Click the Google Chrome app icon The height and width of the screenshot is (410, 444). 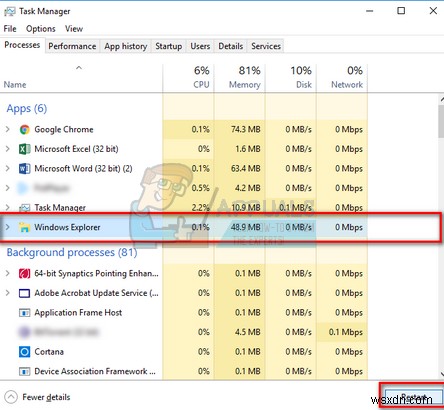pyautogui.click(x=24, y=129)
